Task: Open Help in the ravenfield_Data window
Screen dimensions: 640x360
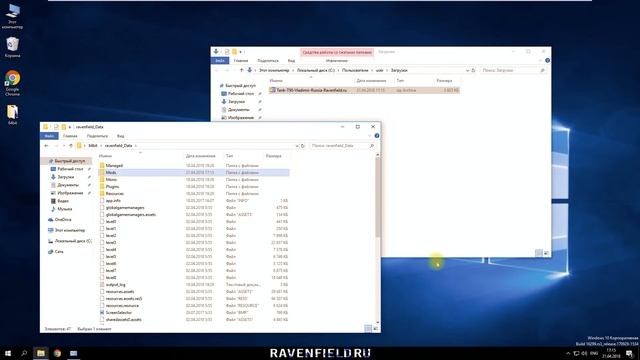Action: point(376,136)
